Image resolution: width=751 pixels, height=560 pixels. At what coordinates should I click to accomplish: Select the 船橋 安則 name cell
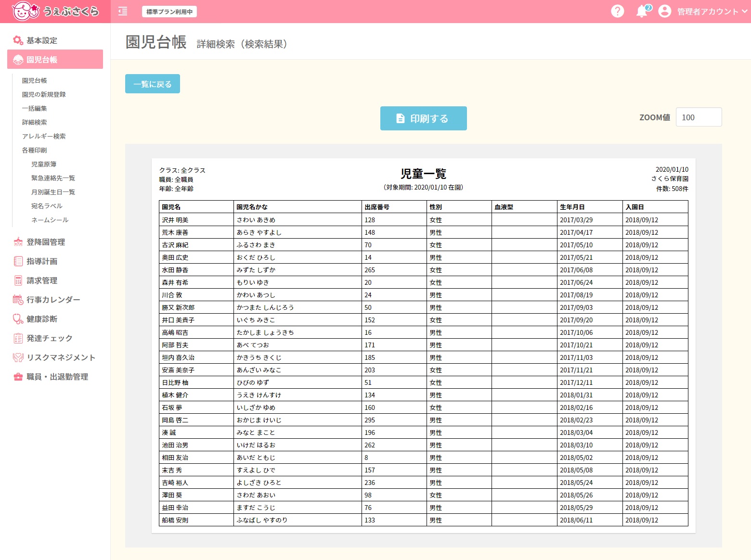pyautogui.click(x=196, y=520)
